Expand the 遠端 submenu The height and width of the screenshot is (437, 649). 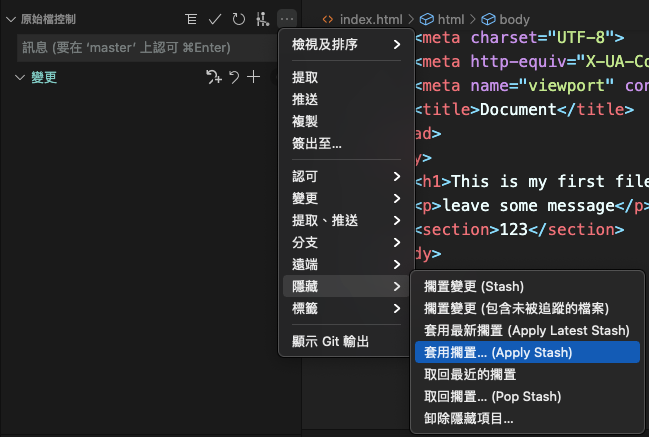[346, 264]
